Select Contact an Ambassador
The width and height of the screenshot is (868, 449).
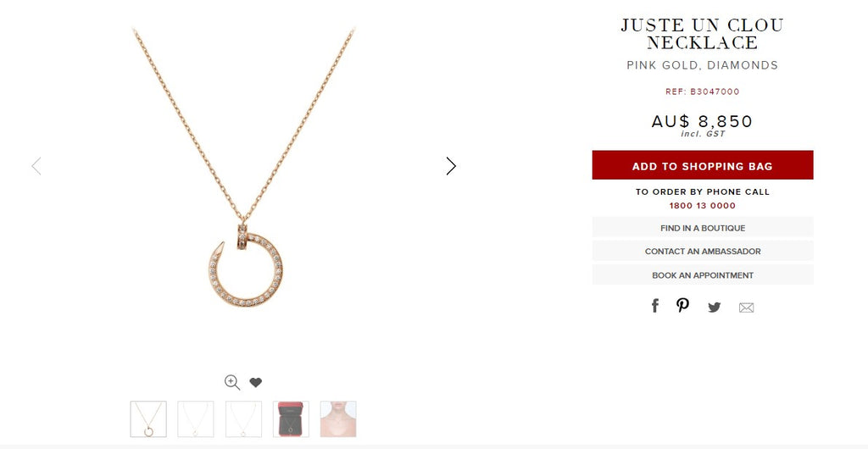click(x=703, y=251)
